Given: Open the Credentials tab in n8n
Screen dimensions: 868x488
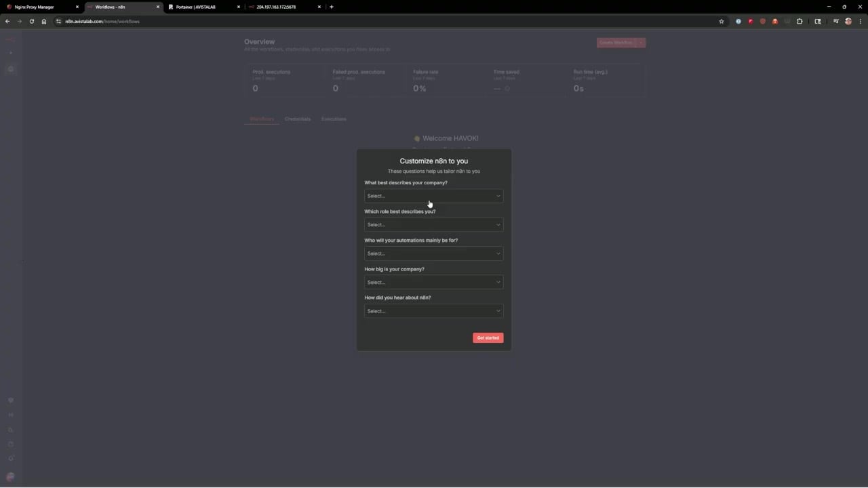Looking at the screenshot, I should pos(298,119).
